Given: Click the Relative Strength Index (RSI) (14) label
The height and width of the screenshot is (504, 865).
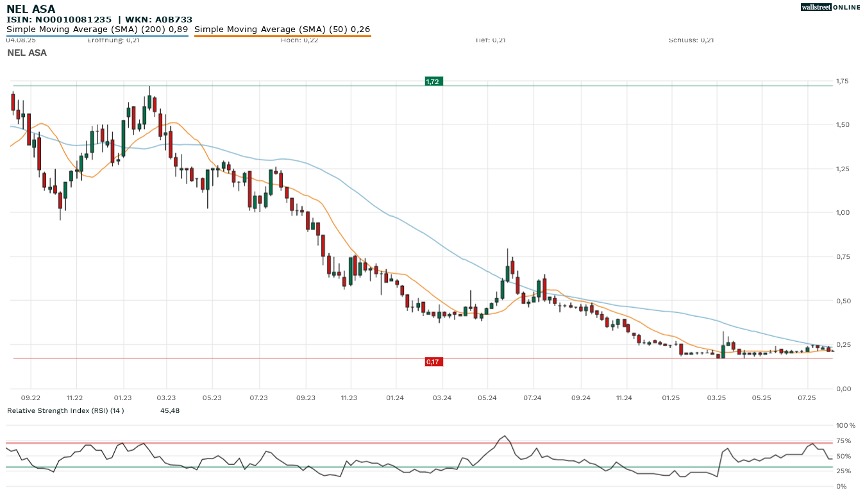Looking at the screenshot, I should pos(65,410).
